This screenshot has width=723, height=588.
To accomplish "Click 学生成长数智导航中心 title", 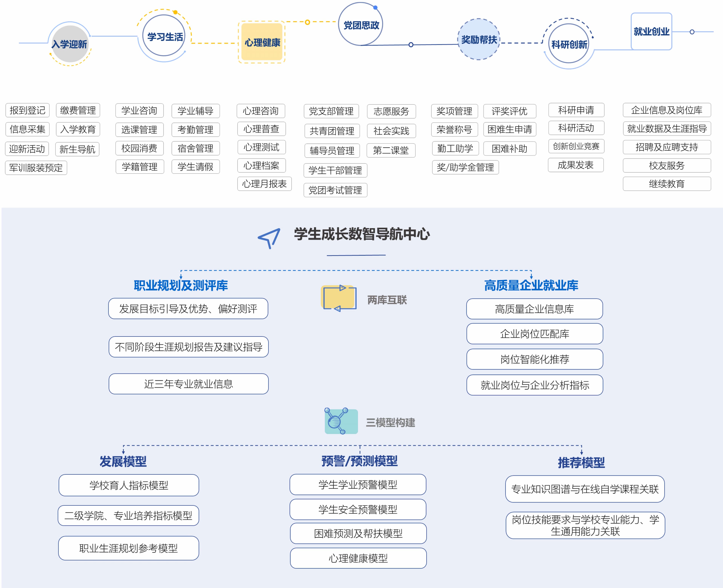I will 362,234.
